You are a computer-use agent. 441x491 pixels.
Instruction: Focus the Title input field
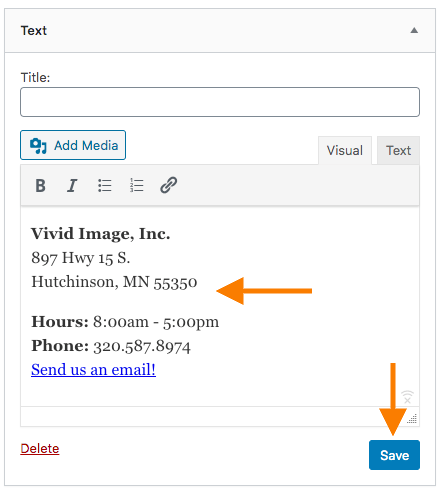(x=220, y=102)
